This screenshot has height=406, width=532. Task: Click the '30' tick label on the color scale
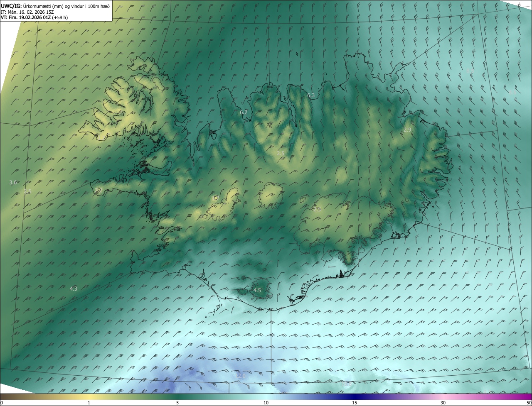(443, 403)
